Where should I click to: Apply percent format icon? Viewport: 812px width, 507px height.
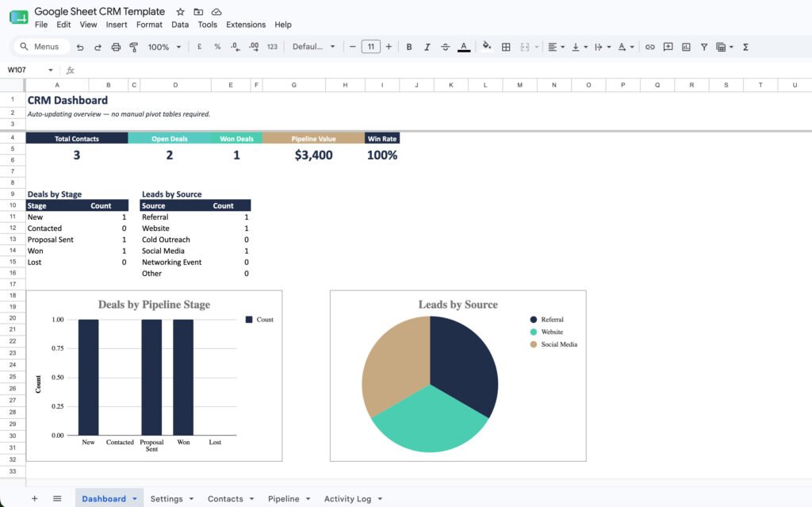217,47
